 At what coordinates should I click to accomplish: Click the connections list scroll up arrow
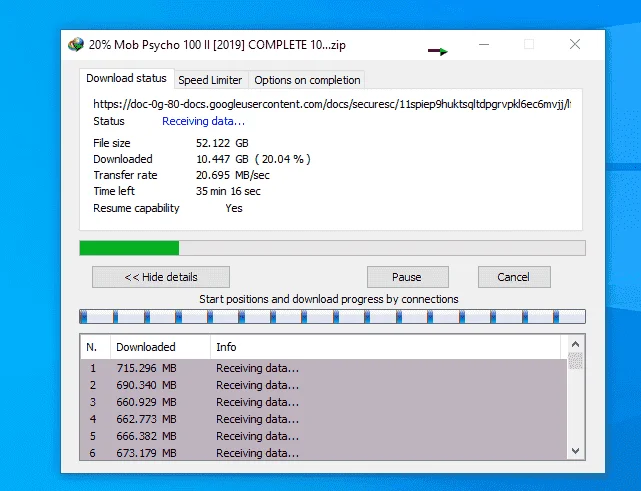point(576,344)
